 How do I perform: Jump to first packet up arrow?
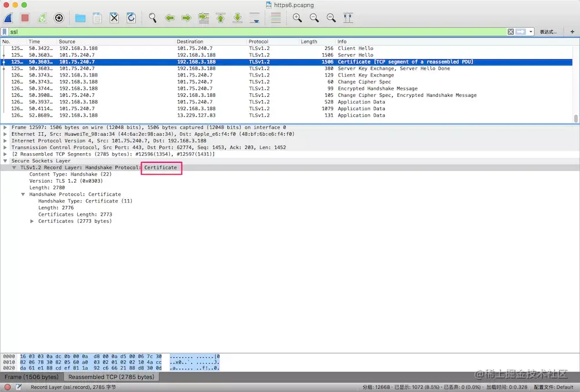(220, 18)
